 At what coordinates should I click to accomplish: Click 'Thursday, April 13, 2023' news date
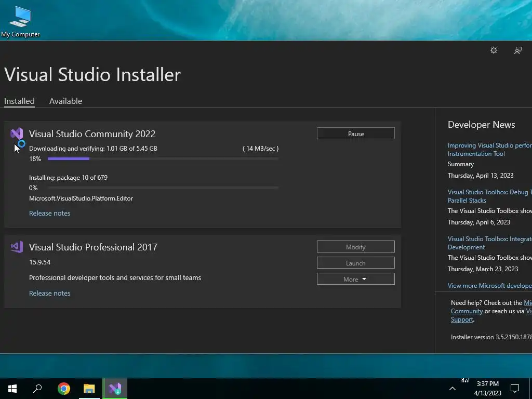[x=481, y=176]
